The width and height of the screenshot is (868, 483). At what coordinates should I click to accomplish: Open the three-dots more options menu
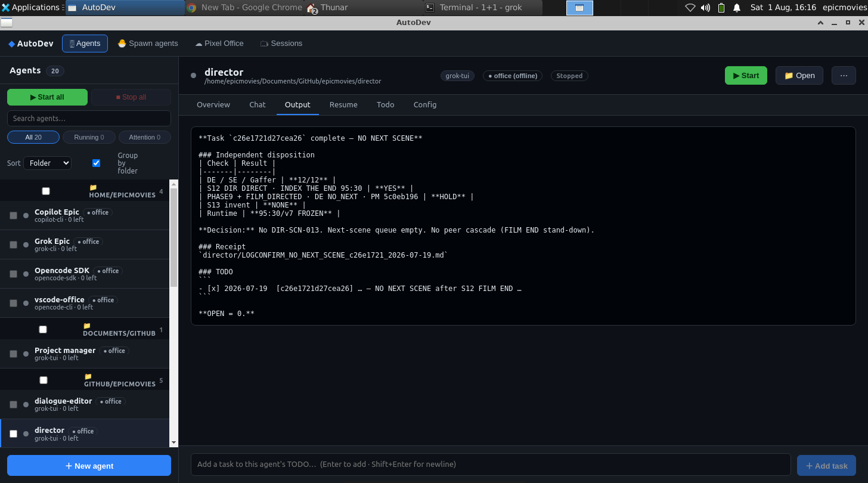coord(844,76)
